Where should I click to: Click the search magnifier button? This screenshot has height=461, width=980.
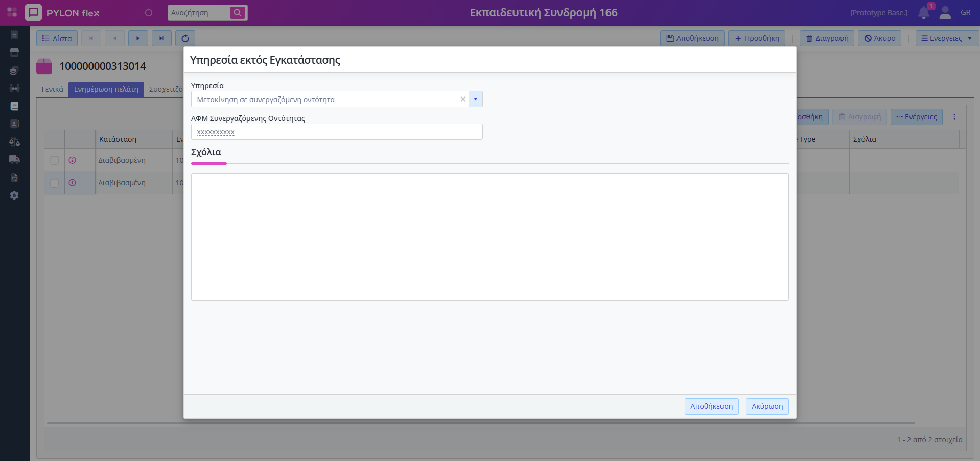pyautogui.click(x=237, y=13)
